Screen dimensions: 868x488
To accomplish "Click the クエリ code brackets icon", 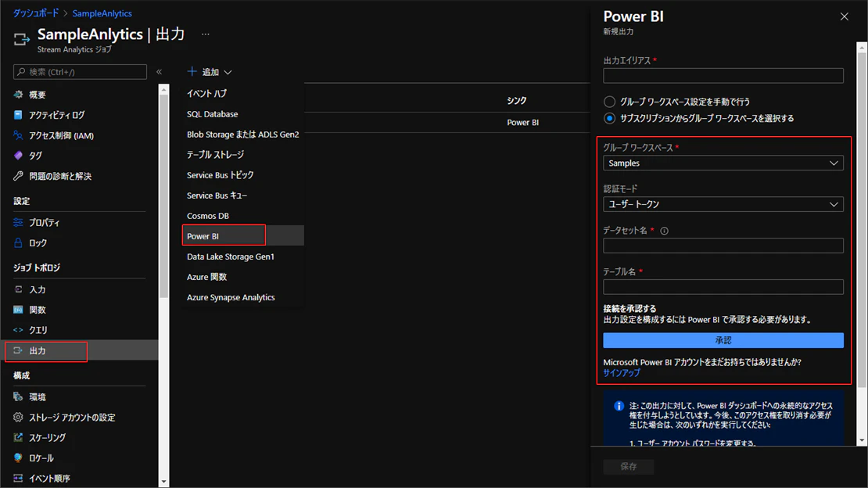I will pos(18,330).
